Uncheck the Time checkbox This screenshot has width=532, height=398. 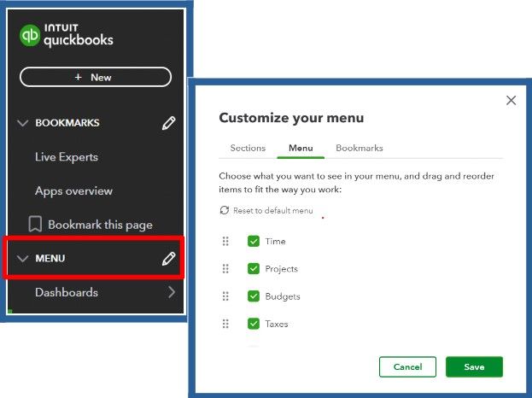(254, 241)
